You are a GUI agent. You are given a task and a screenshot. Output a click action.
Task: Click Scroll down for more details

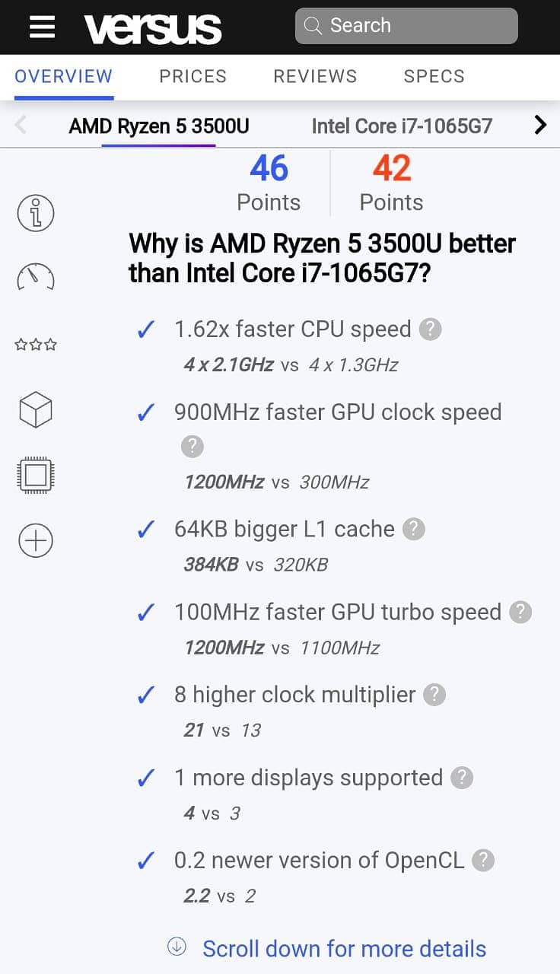pyautogui.click(x=344, y=949)
